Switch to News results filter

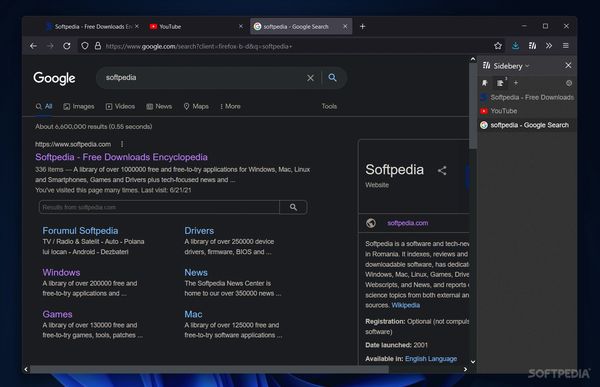pyautogui.click(x=159, y=106)
